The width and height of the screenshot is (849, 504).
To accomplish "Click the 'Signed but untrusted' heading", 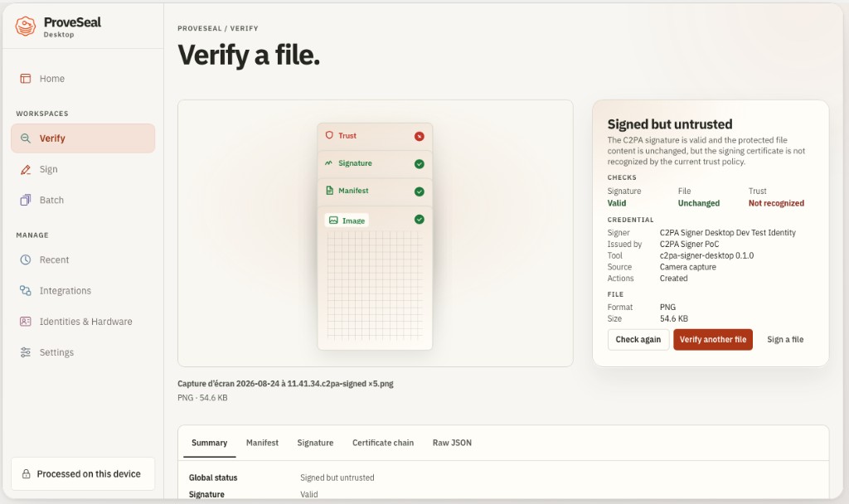I will tap(670, 124).
